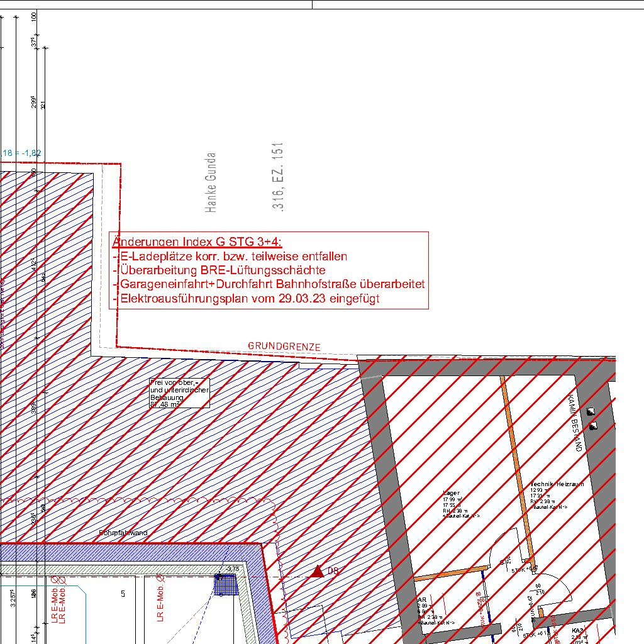Image resolution: width=644 pixels, height=644 pixels.
Task: Click the red triangle marker beside 08
Action: click(x=318, y=571)
